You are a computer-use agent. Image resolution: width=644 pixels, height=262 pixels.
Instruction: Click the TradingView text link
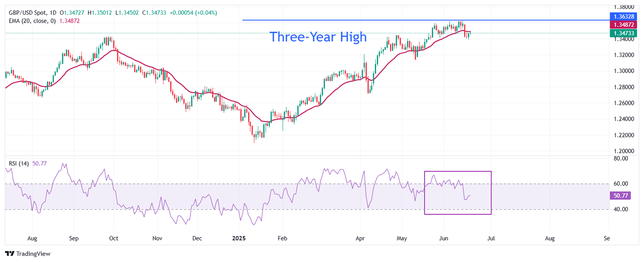click(34, 254)
